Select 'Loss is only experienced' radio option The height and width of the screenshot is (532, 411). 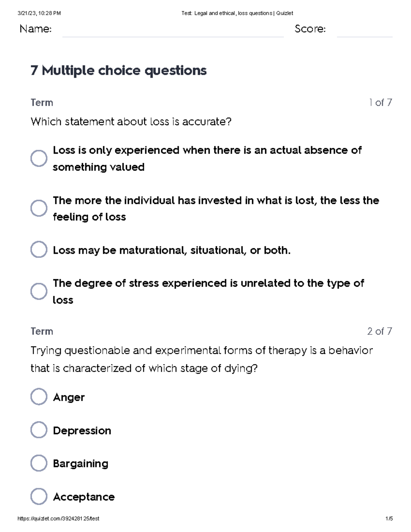(x=39, y=158)
